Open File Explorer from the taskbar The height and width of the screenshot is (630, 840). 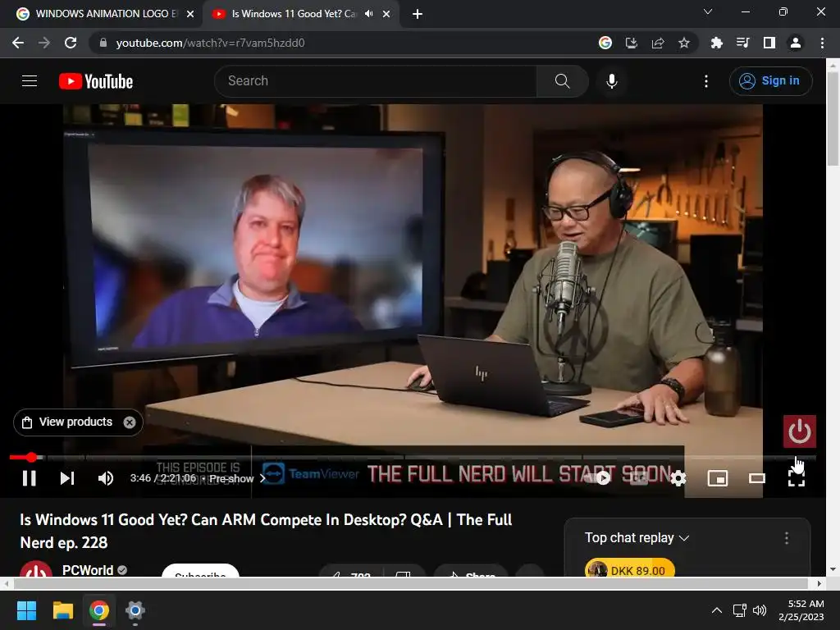click(x=62, y=610)
